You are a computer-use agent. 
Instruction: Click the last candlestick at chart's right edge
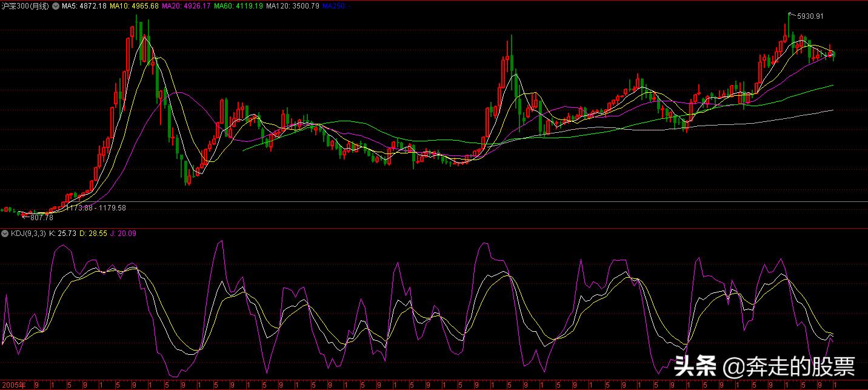point(834,55)
